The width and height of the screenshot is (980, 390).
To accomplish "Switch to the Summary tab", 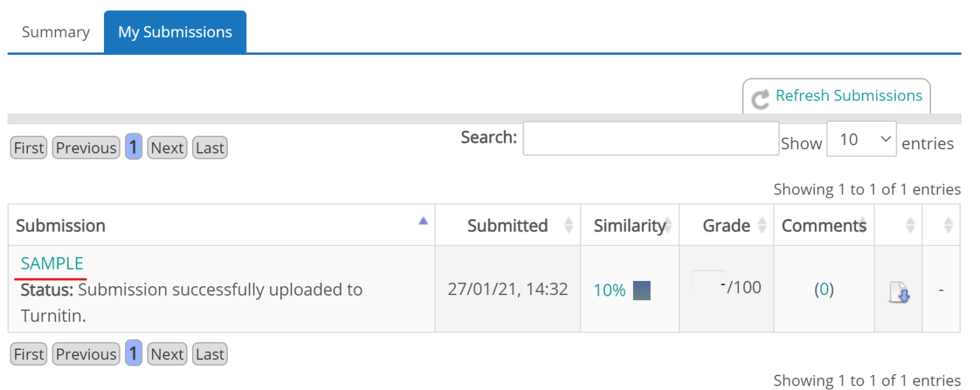I will (x=56, y=31).
